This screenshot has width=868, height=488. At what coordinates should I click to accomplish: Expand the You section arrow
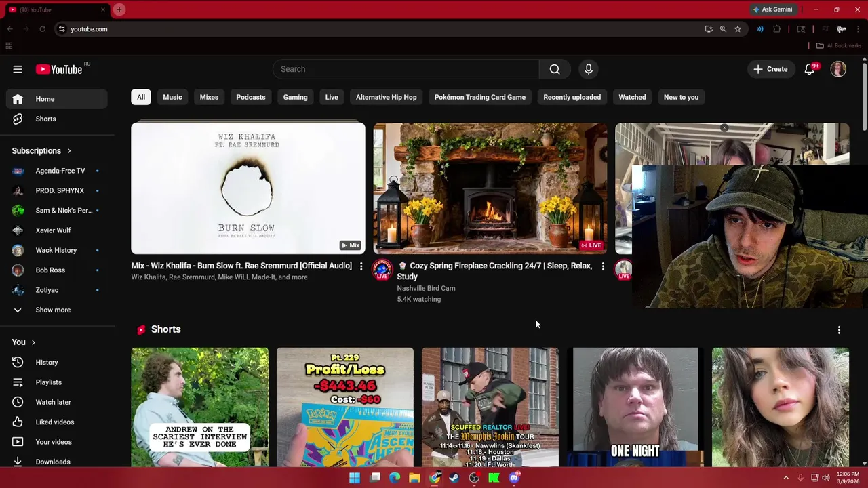[x=33, y=342]
